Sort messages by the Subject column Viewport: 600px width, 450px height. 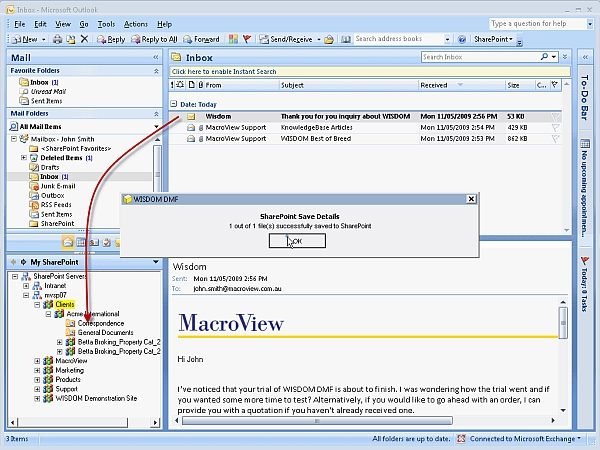(348, 85)
